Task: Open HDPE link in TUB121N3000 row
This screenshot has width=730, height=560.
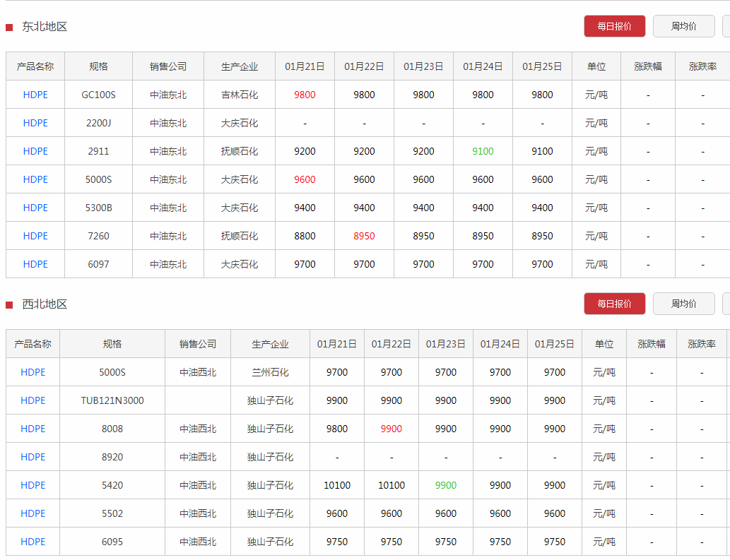Action: (33, 400)
